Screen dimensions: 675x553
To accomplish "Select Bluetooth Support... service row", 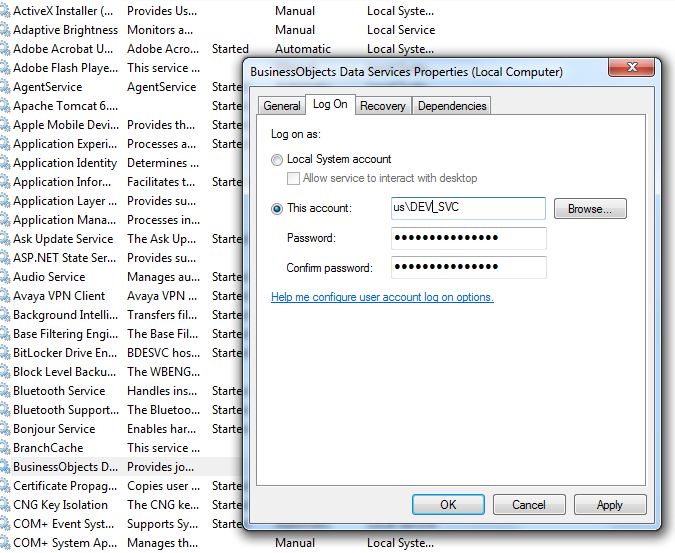I will [x=66, y=410].
